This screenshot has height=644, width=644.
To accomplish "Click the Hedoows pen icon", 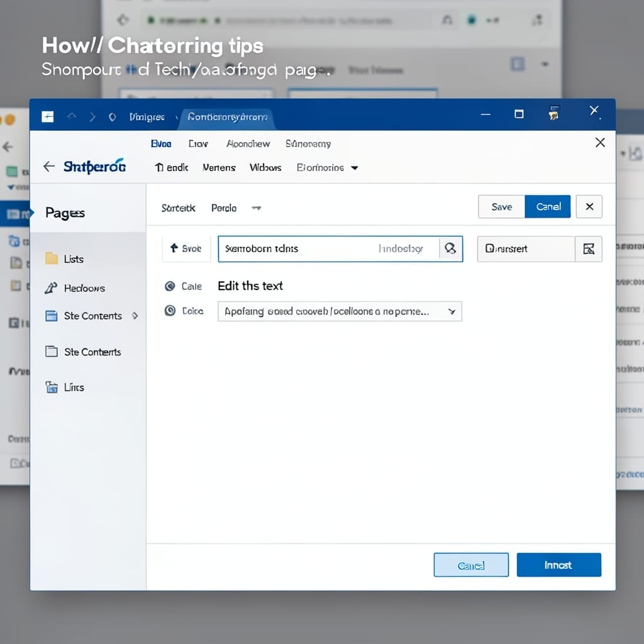I will [x=51, y=288].
